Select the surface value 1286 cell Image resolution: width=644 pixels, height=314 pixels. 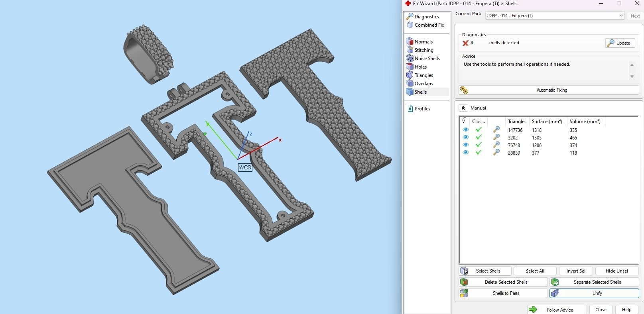click(x=537, y=145)
